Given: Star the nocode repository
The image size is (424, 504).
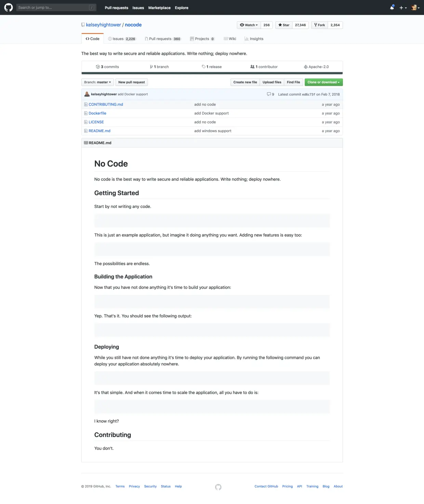Looking at the screenshot, I should (284, 25).
